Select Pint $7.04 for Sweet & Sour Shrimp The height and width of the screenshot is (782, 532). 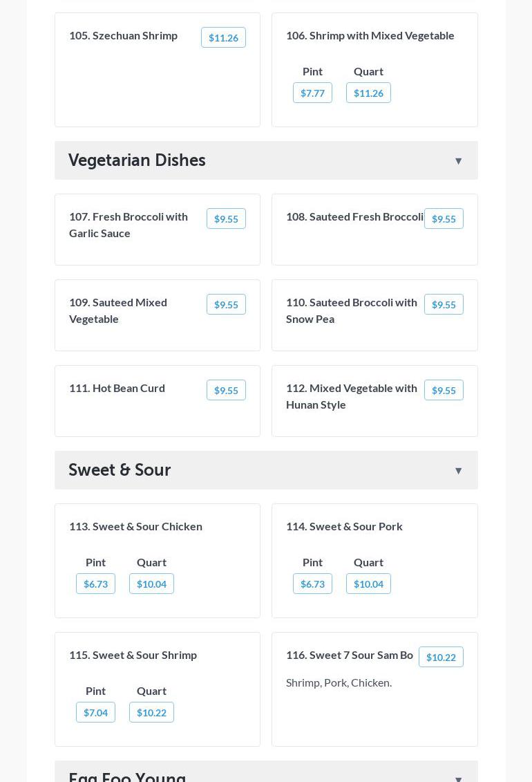click(95, 713)
